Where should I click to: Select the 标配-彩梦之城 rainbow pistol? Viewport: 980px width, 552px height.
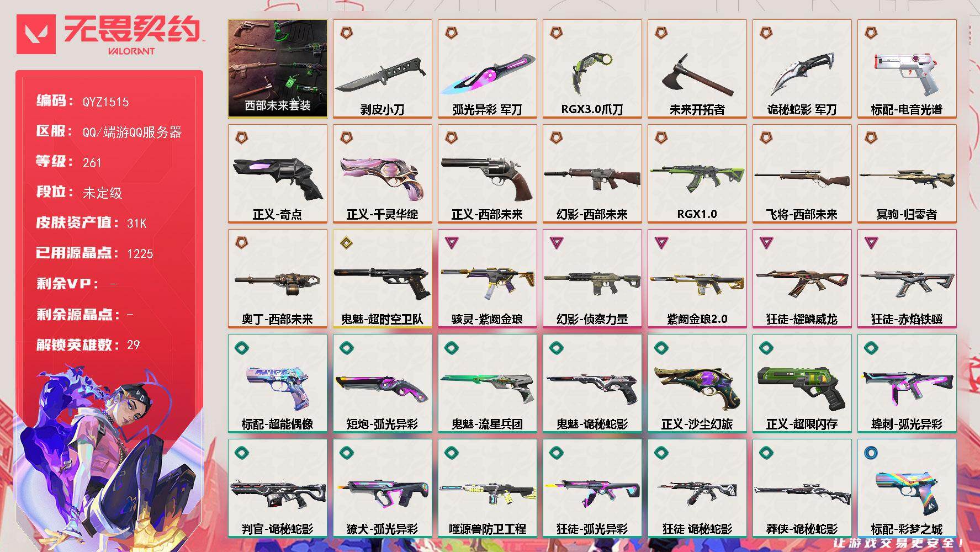[x=907, y=489]
